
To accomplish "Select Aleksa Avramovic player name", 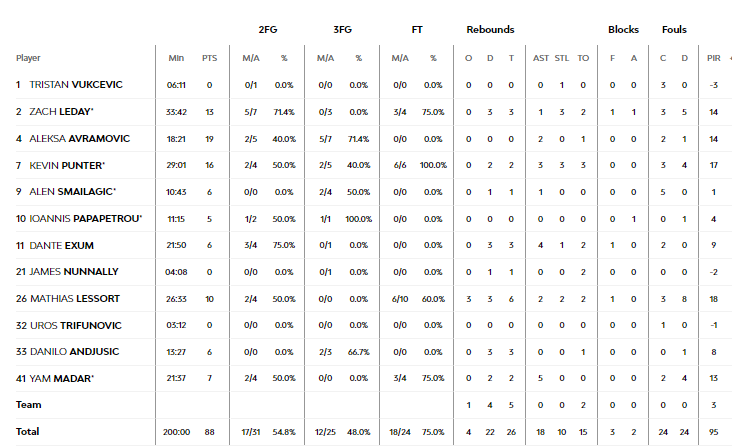I will (x=79, y=139).
